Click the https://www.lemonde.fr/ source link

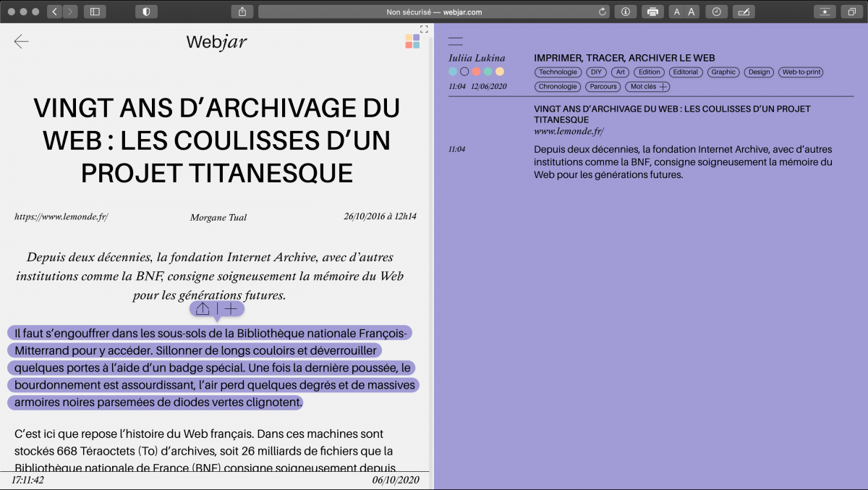tap(61, 216)
